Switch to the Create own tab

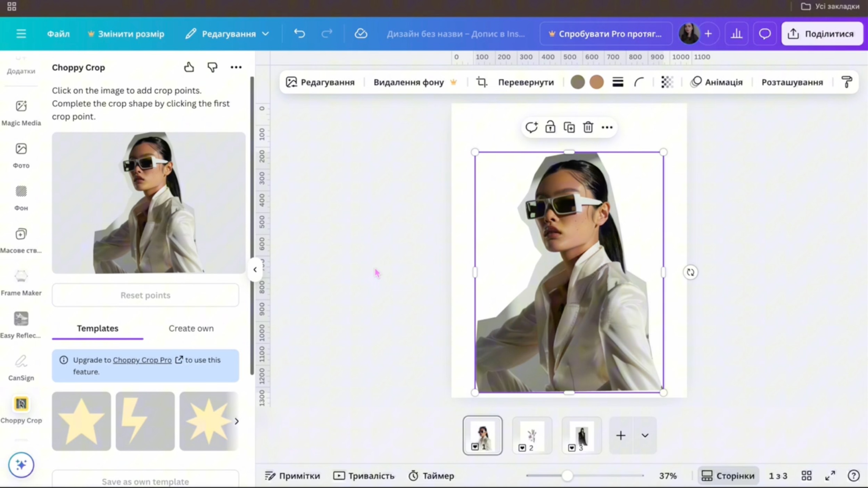click(191, 328)
